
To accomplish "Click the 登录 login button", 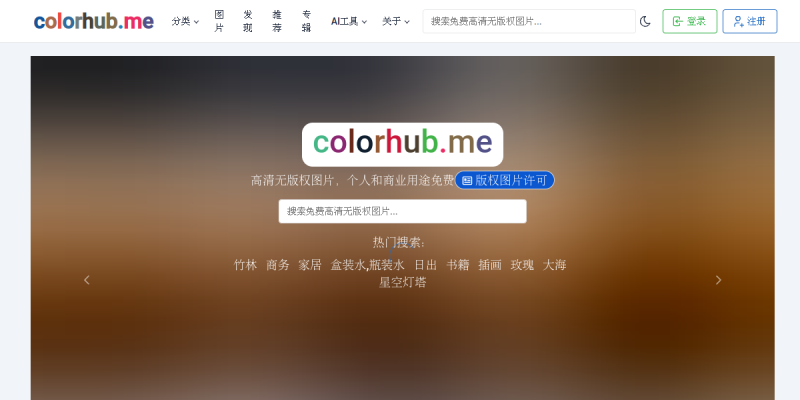I will (690, 21).
